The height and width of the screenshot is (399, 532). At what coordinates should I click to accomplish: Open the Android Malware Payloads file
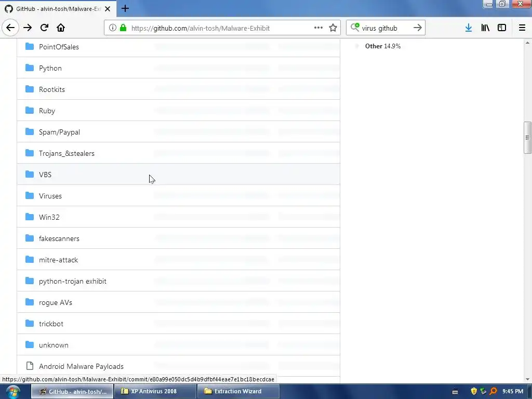pos(81,366)
